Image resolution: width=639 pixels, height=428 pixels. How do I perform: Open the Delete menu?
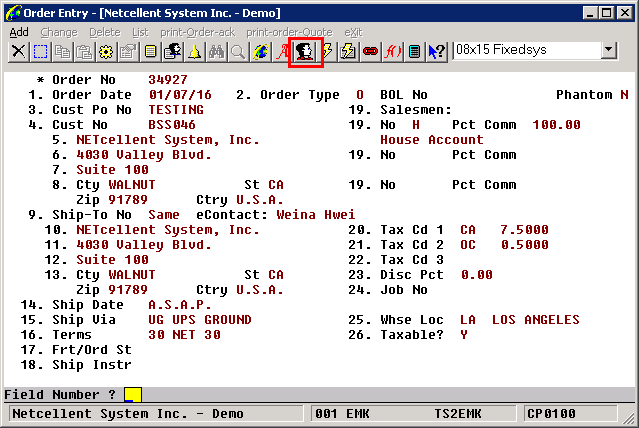(105, 32)
